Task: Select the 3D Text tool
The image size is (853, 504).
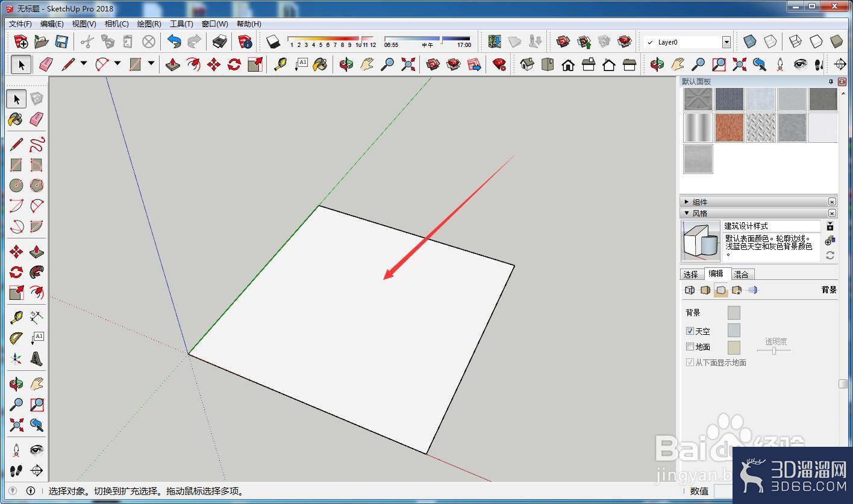Action: [37, 359]
